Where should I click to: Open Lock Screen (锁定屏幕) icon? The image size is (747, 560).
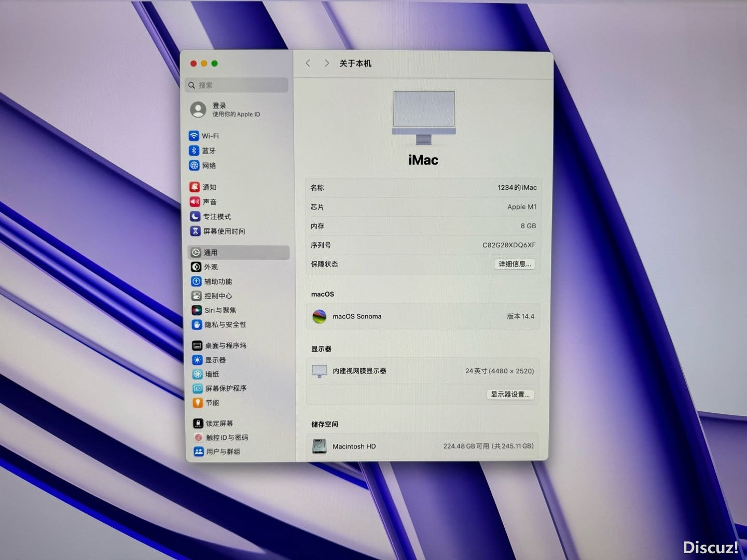click(x=198, y=423)
